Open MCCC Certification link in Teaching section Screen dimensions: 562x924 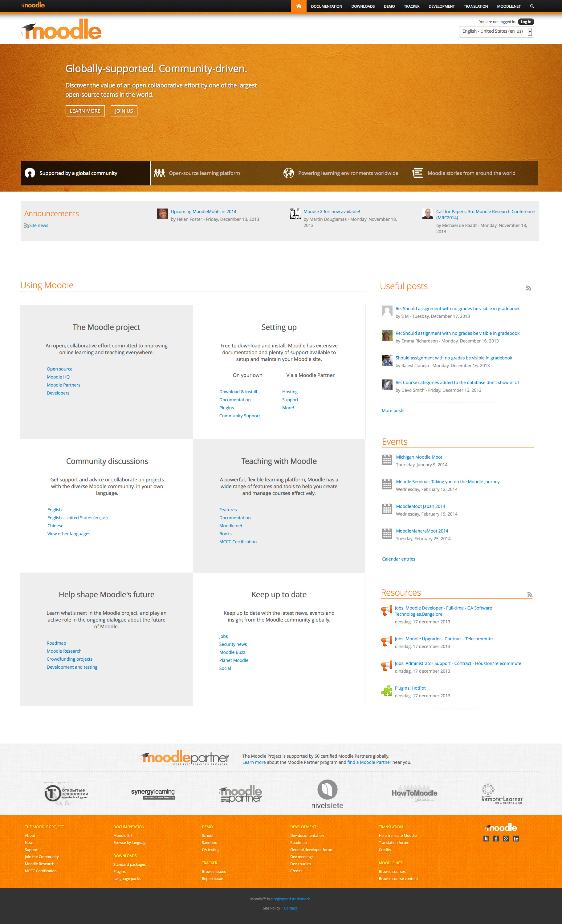(x=238, y=541)
